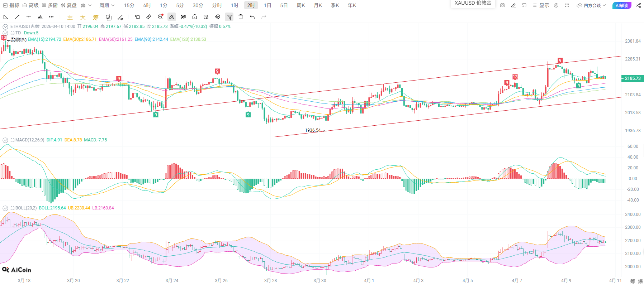644x285 pixels.
Task: Select the 15分 timeframe tab
Action: (x=129, y=5)
